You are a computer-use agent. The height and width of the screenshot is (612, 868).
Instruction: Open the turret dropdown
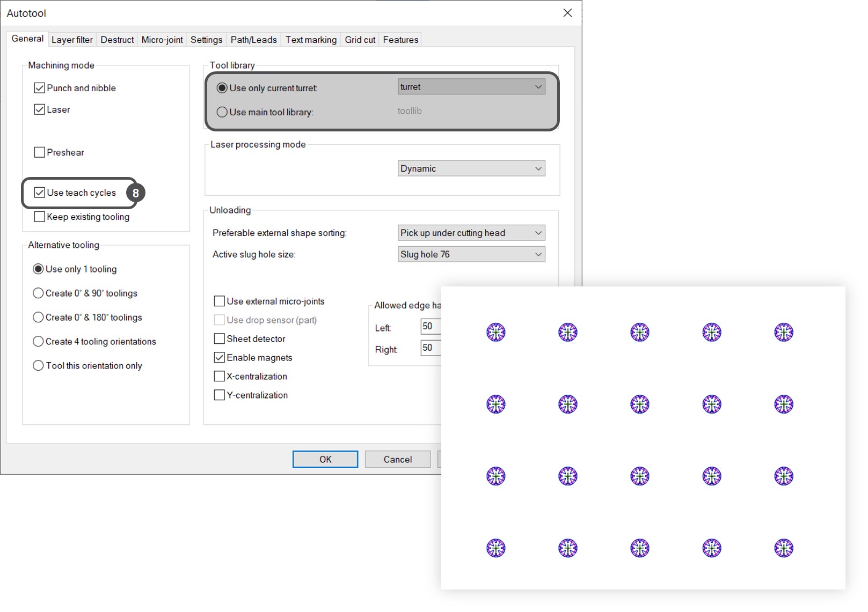(471, 87)
